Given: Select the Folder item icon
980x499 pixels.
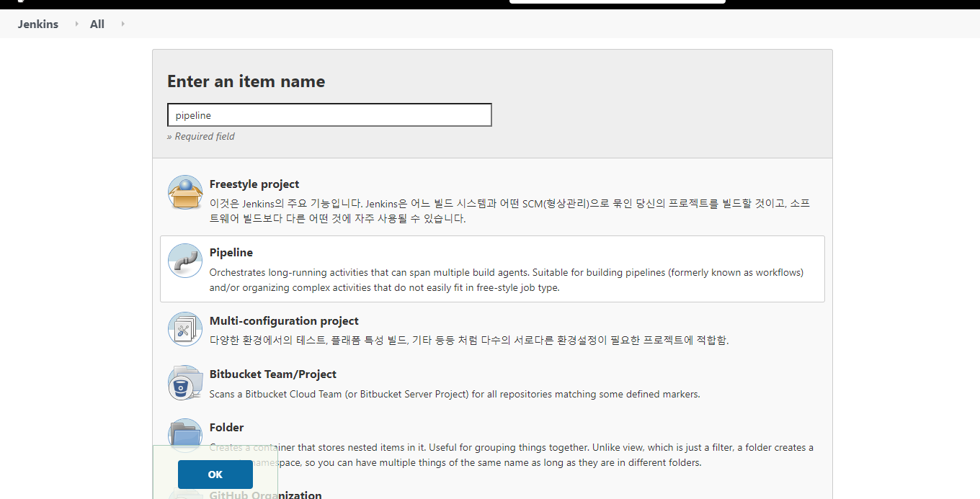Looking at the screenshot, I should [x=185, y=435].
